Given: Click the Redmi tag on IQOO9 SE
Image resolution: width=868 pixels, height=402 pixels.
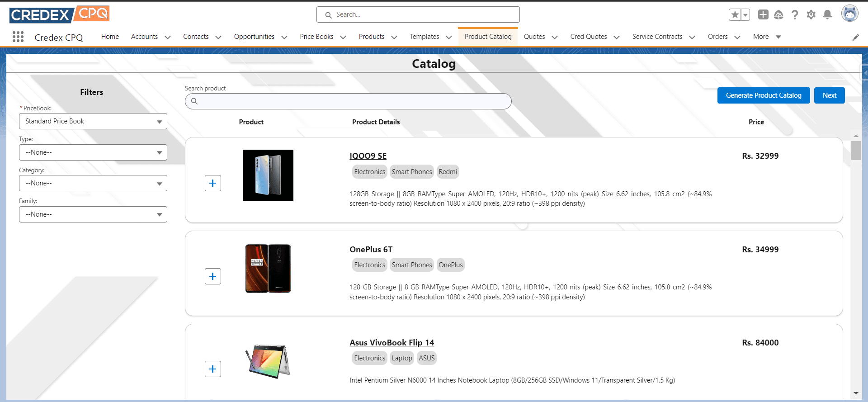Looking at the screenshot, I should pyautogui.click(x=448, y=172).
